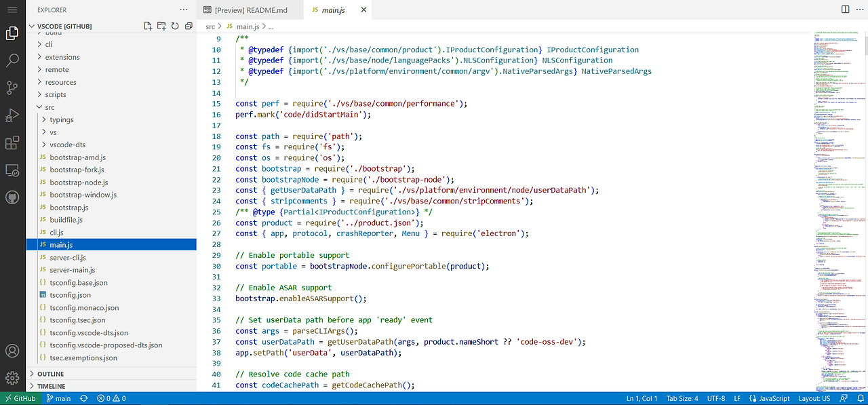Open the Search panel in activity bar
868x405 pixels.
pyautogui.click(x=12, y=61)
